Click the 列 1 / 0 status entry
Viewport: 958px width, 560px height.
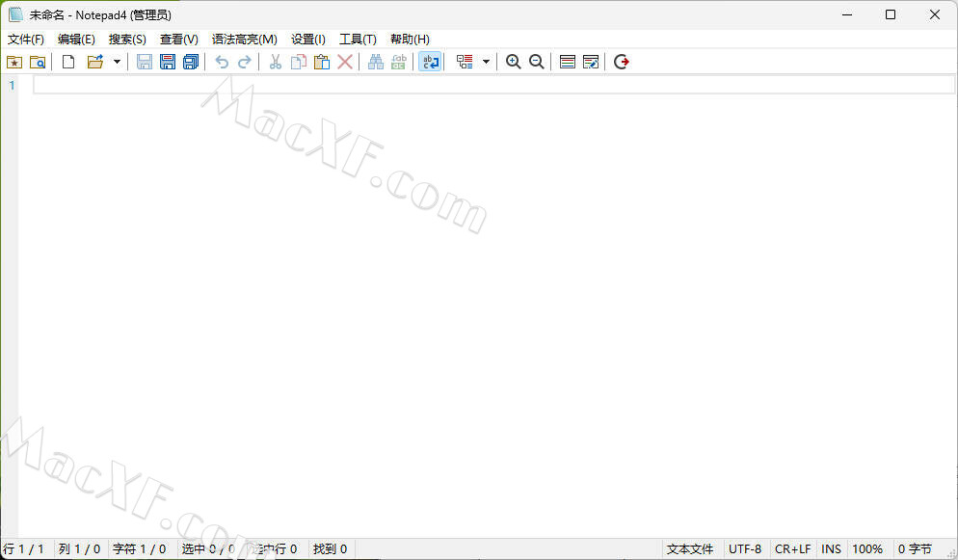point(79,549)
